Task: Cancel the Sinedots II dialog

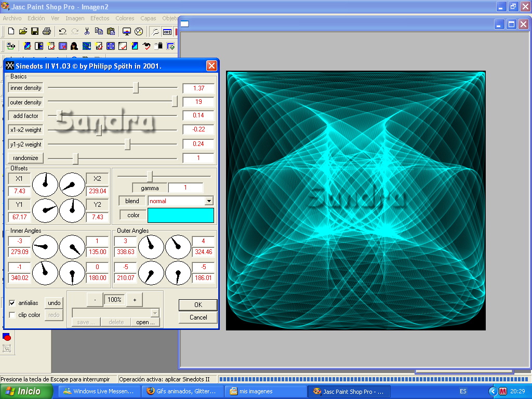Action: 198,317
